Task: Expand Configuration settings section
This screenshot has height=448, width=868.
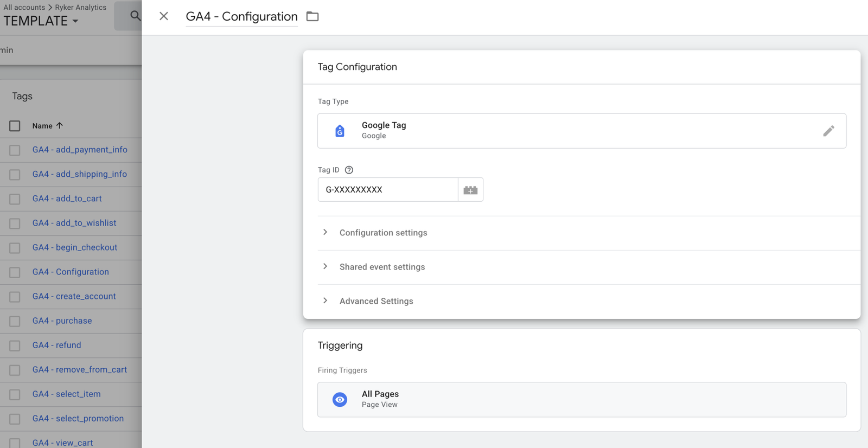Action: pos(383,233)
